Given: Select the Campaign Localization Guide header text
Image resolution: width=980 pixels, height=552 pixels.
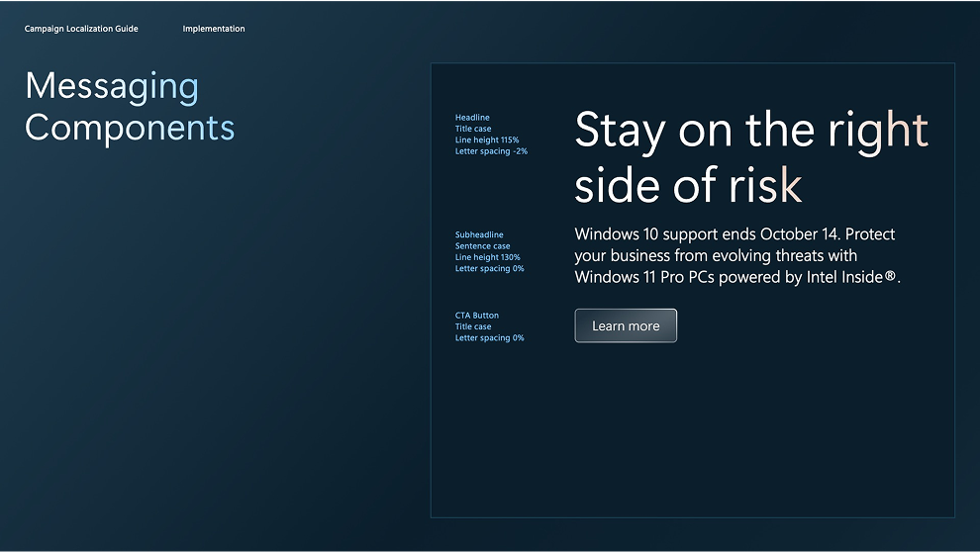Looking at the screenshot, I should pos(81,29).
